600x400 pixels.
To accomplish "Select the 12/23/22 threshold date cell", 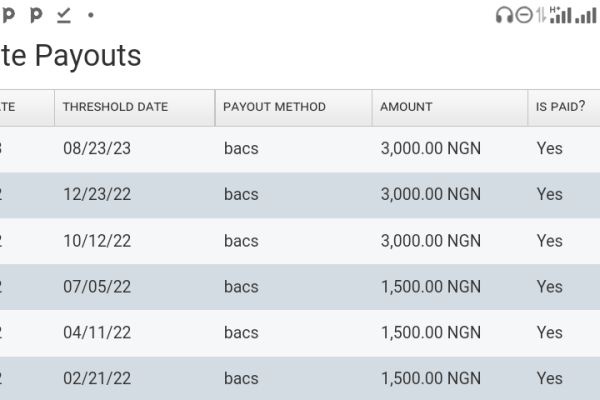I will pos(97,195).
